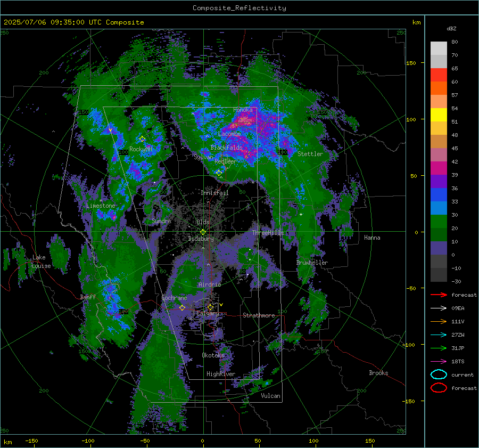Viewport: 479px width, 448px height.
Task: Click the orange 111V arrow icon
Action: [439, 321]
